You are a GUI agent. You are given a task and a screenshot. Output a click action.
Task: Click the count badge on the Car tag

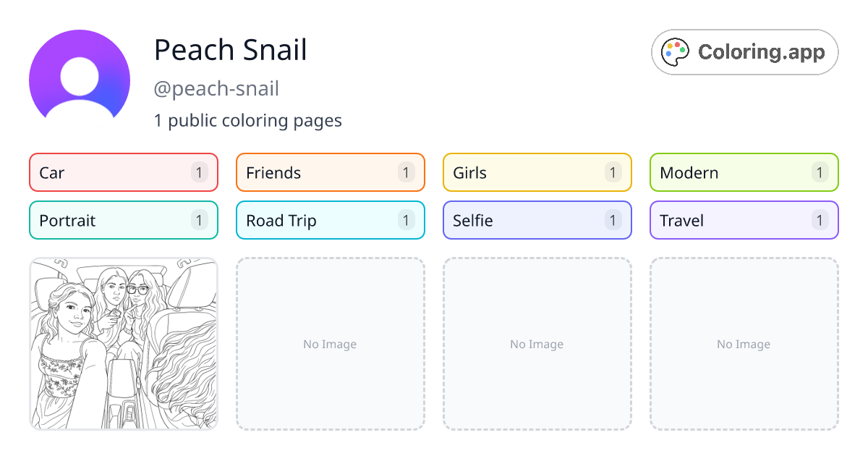[199, 172]
